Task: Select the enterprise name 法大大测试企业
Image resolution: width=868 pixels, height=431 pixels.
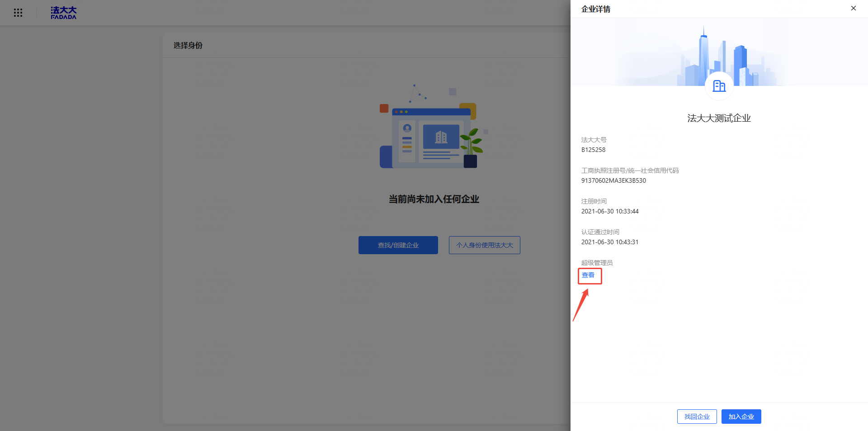Action: (x=719, y=118)
